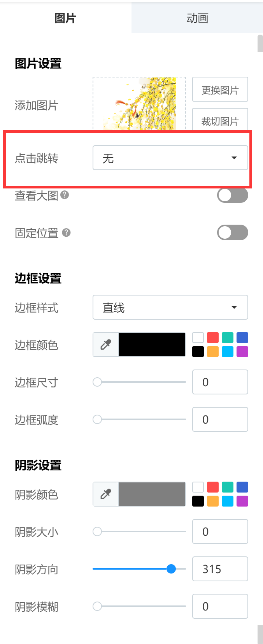This screenshot has height=644, width=263.
Task: Toggle the 查看大图 switch
Action: coord(233,195)
